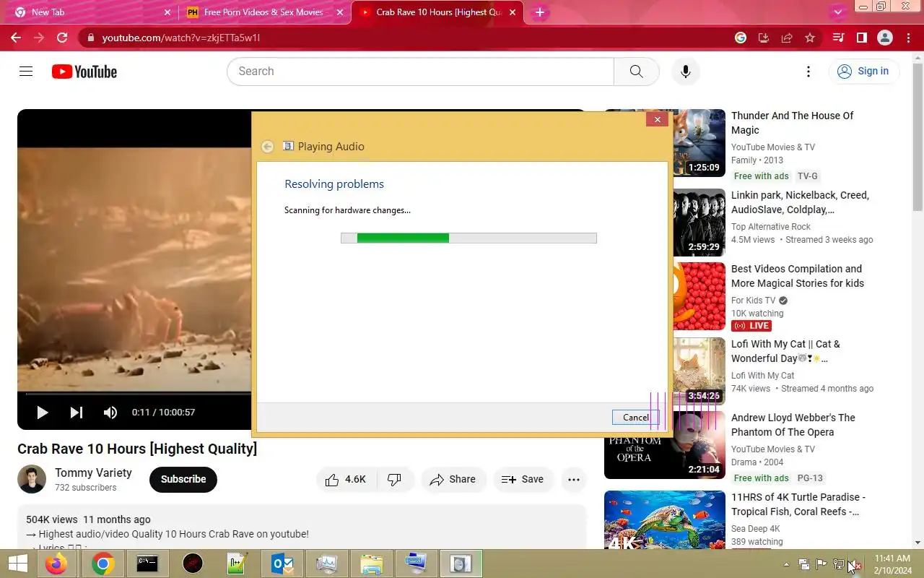Open the Chrome profile avatar

[885, 38]
